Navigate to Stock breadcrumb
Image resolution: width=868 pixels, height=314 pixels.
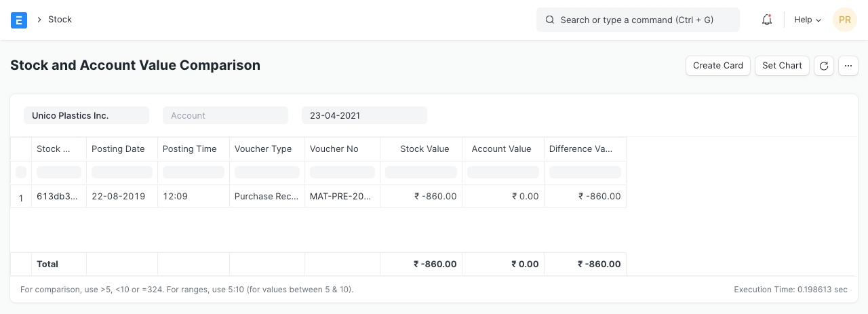60,20
